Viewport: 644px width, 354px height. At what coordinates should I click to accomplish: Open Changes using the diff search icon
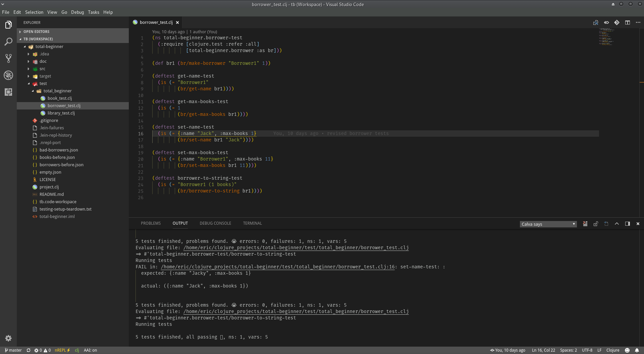596,22
